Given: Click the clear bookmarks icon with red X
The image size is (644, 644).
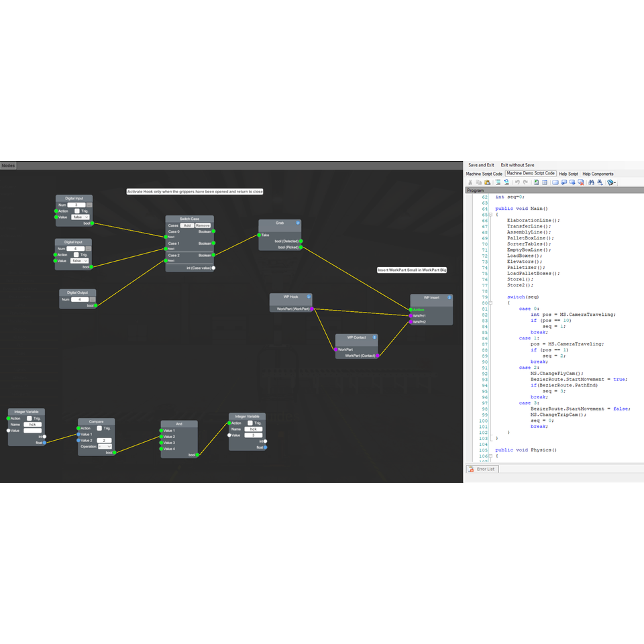Looking at the screenshot, I should pyautogui.click(x=581, y=182).
